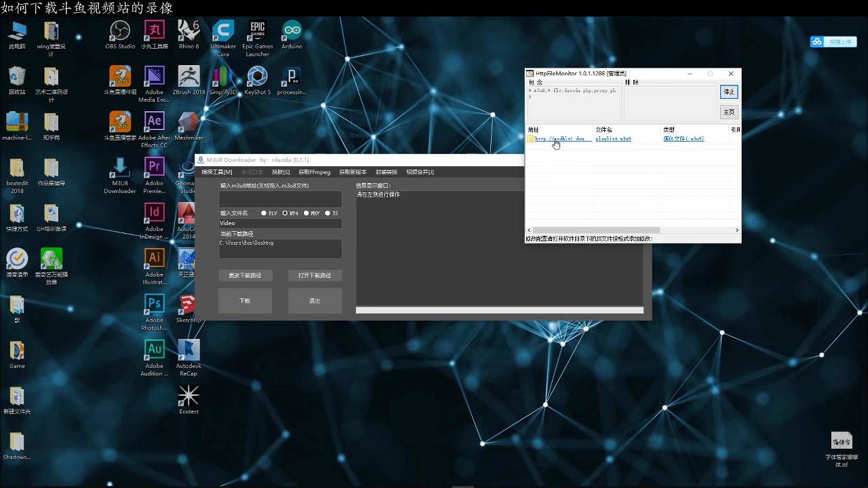Open the Simplify3D desktop icon

click(223, 80)
